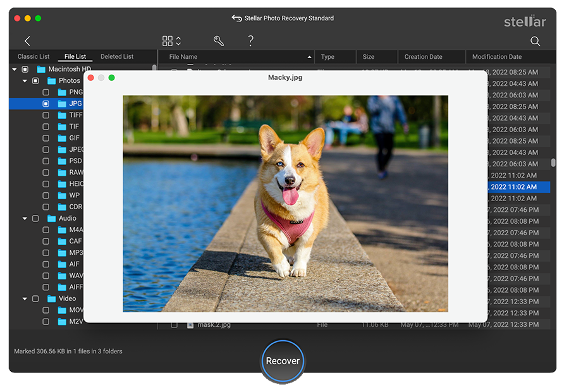Collapse the Audio folder tree
Screen dimensions: 569x392
(25, 219)
